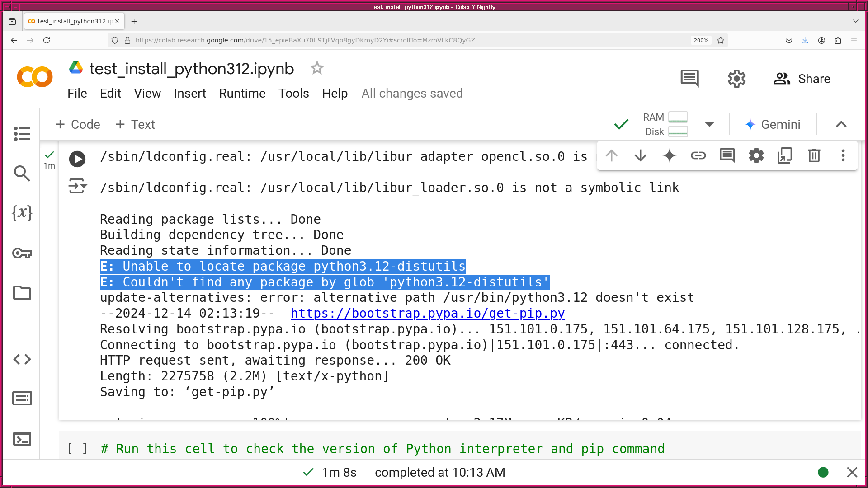This screenshot has width=868, height=488.
Task: Open the table of contents sidebar
Action: click(22, 134)
